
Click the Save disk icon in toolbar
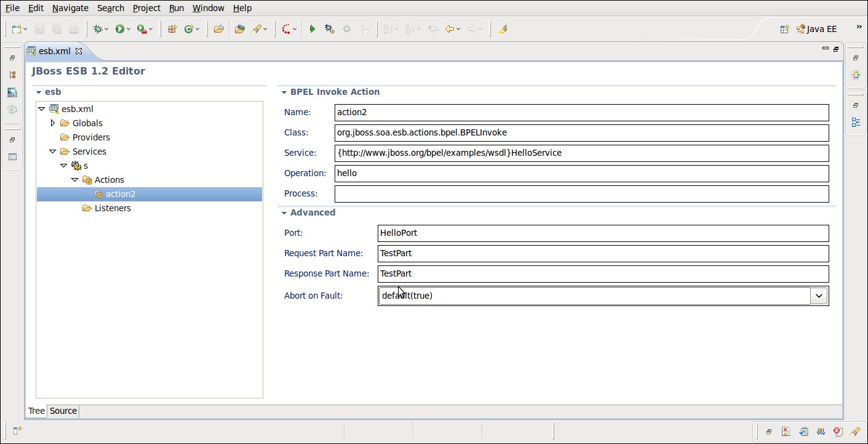(39, 29)
